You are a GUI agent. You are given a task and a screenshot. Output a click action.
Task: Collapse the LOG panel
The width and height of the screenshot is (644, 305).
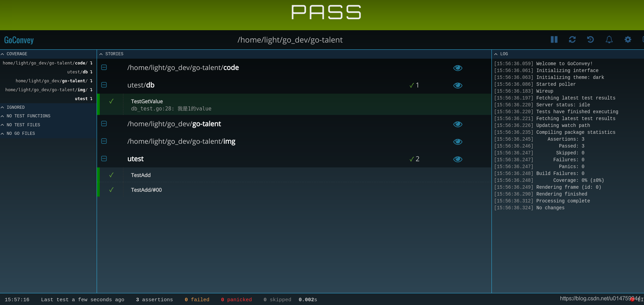[501, 54]
